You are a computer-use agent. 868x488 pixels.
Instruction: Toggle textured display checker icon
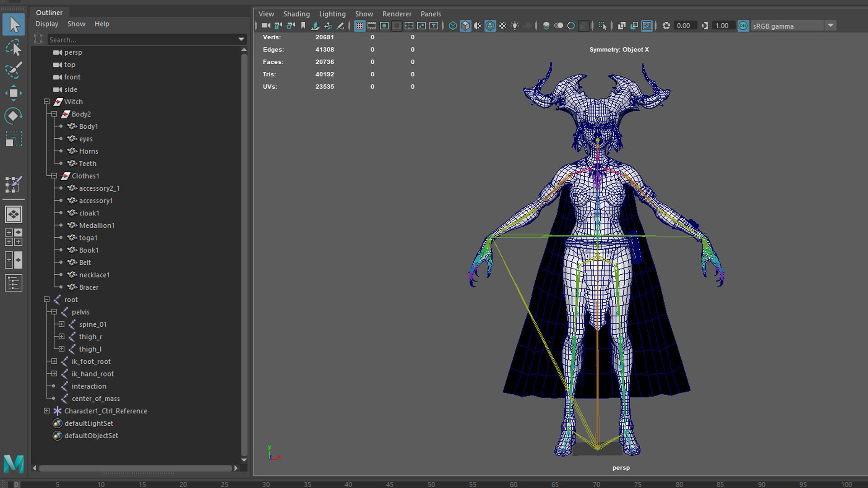[x=502, y=26]
